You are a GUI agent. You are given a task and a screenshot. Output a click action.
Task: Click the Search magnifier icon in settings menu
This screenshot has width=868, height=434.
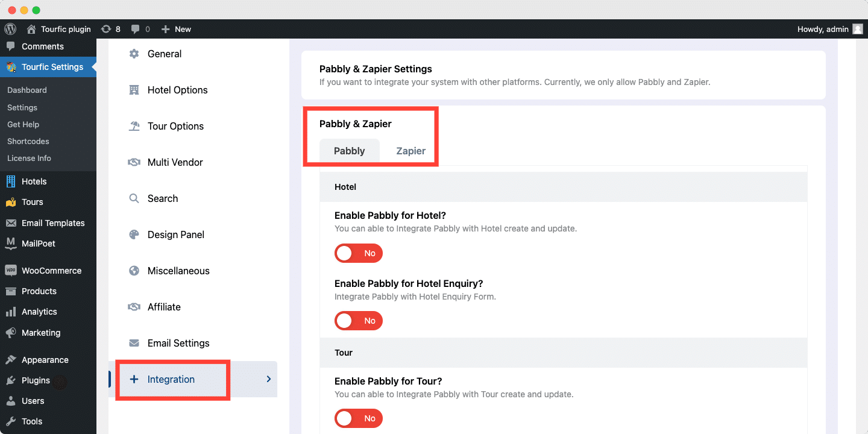point(134,198)
